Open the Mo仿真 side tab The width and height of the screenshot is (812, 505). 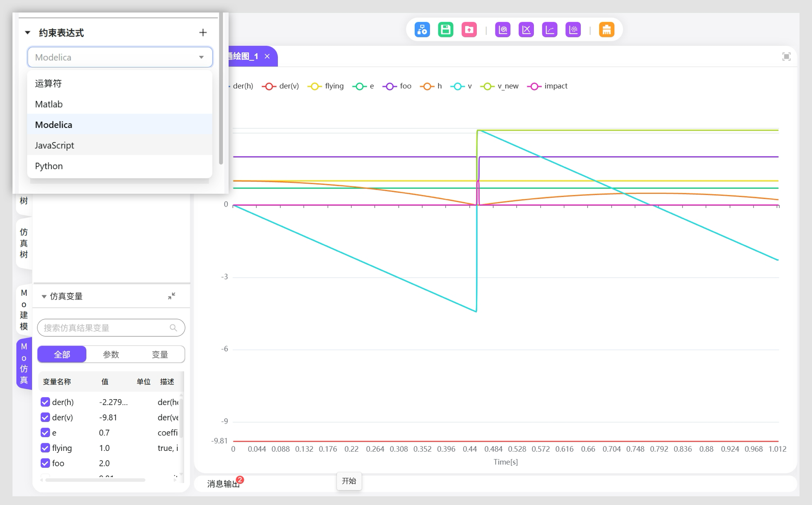24,363
